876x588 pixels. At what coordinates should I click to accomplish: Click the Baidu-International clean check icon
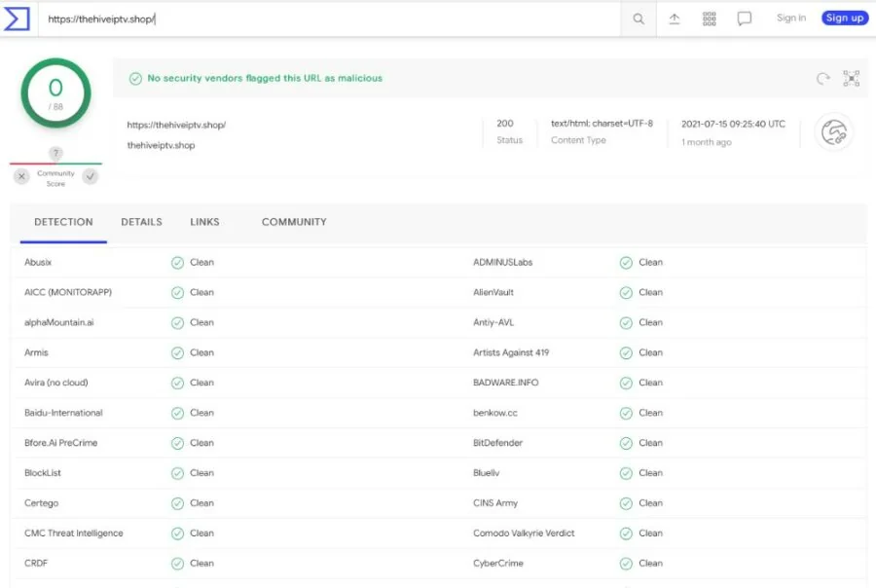pos(177,414)
